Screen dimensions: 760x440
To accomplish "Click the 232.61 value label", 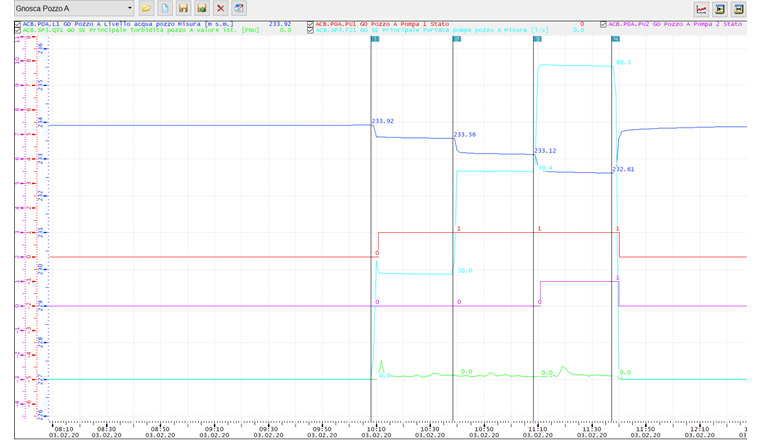I will (623, 169).
